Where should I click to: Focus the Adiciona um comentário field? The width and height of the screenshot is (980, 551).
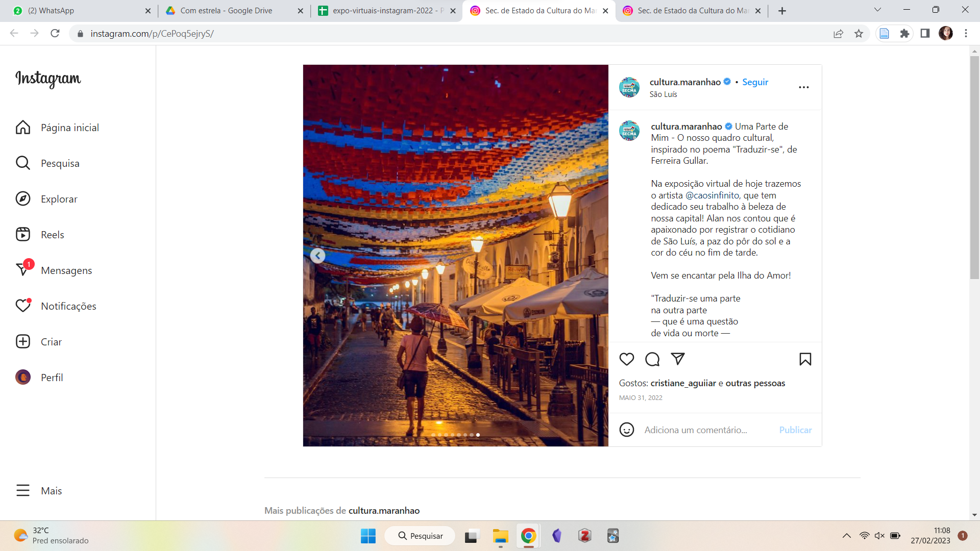[704, 430]
